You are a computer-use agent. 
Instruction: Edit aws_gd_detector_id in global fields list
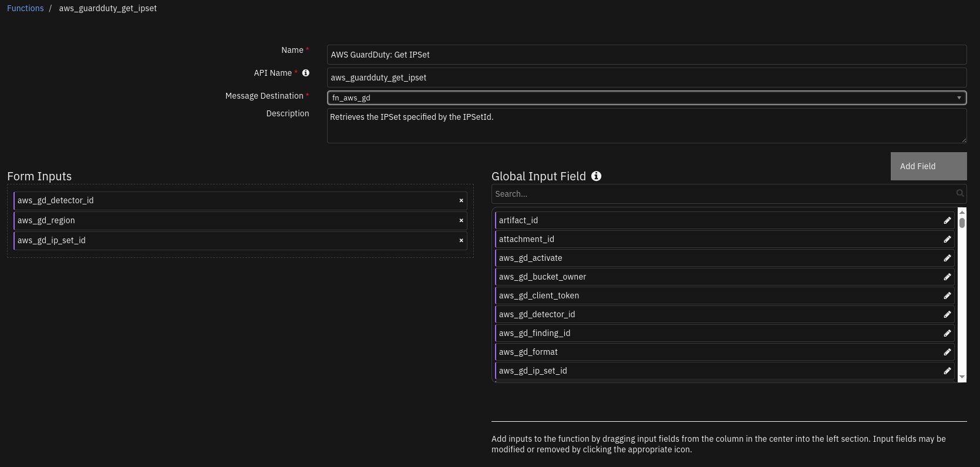click(947, 314)
